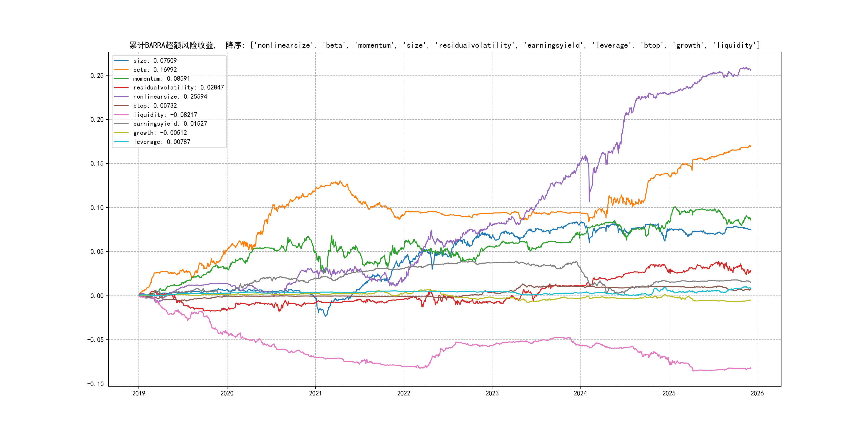868x434 pixels.
Task: Click the 0.00 y-axis tick label
Action: tap(97, 296)
